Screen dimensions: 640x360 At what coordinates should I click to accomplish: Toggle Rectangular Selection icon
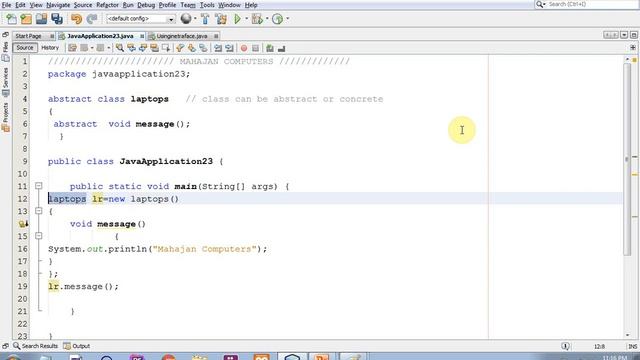(166, 48)
